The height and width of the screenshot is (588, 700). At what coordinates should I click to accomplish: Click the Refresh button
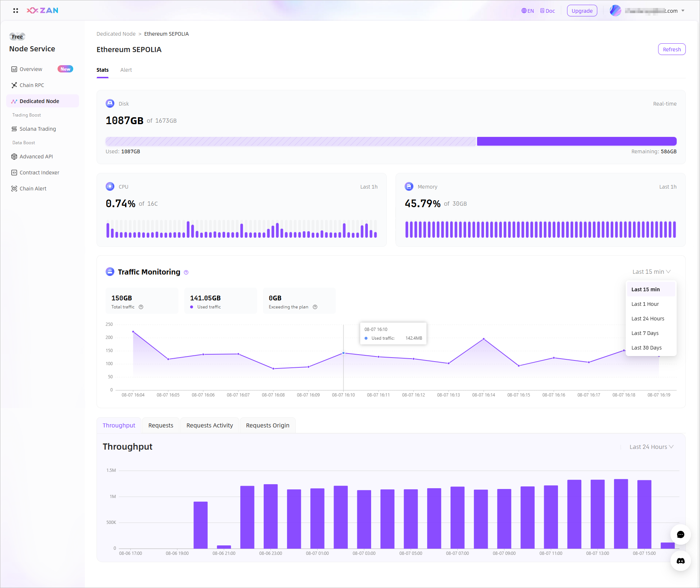coord(672,50)
